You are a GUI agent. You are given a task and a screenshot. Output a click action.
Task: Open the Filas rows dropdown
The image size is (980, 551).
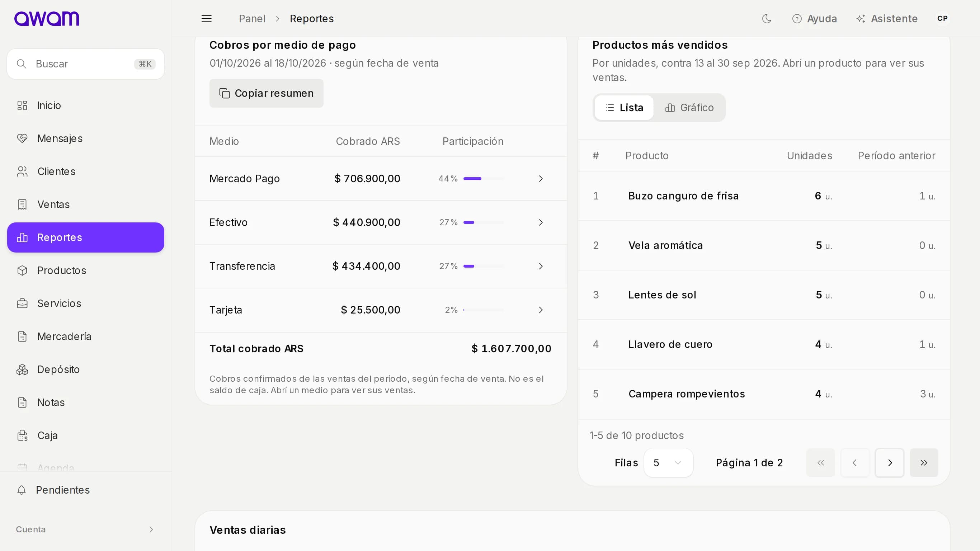[668, 463]
